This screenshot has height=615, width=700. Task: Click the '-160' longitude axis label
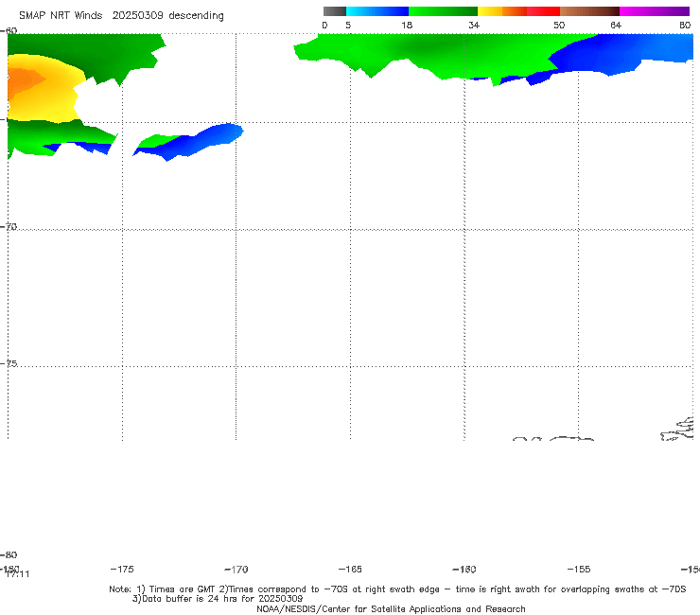(x=464, y=569)
